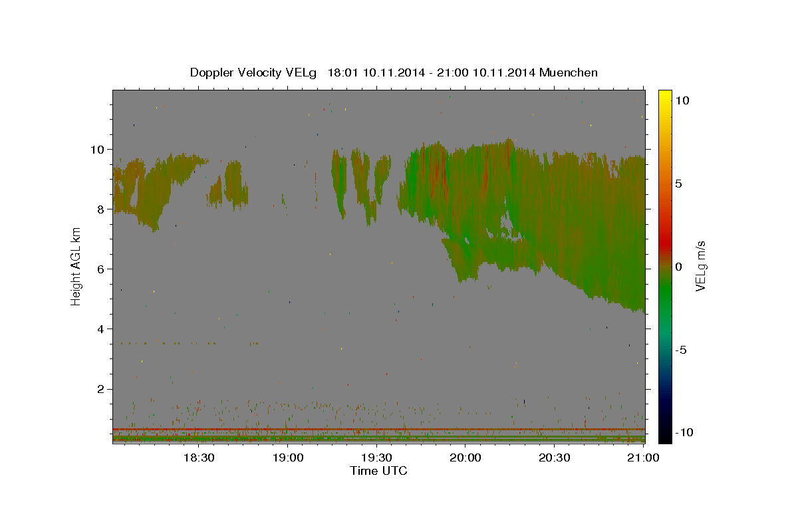Click the plot title 'Doppler Velocity VELg'

pyautogui.click(x=255, y=72)
